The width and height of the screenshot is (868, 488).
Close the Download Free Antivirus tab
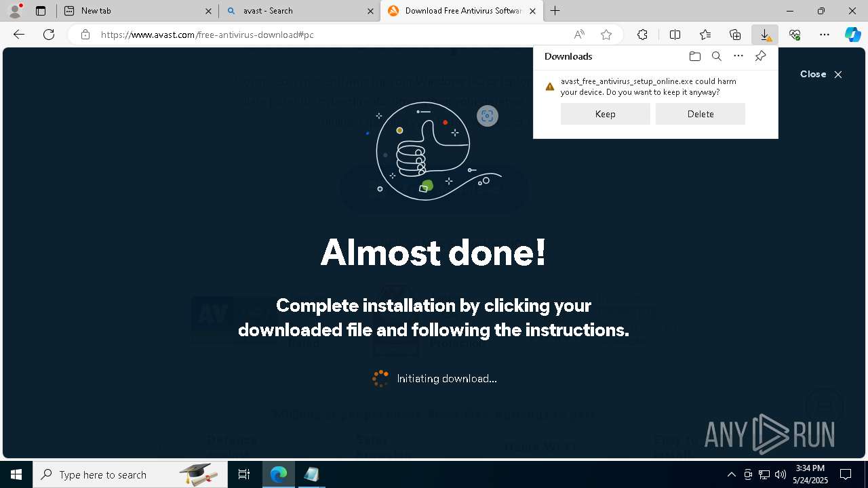click(532, 11)
